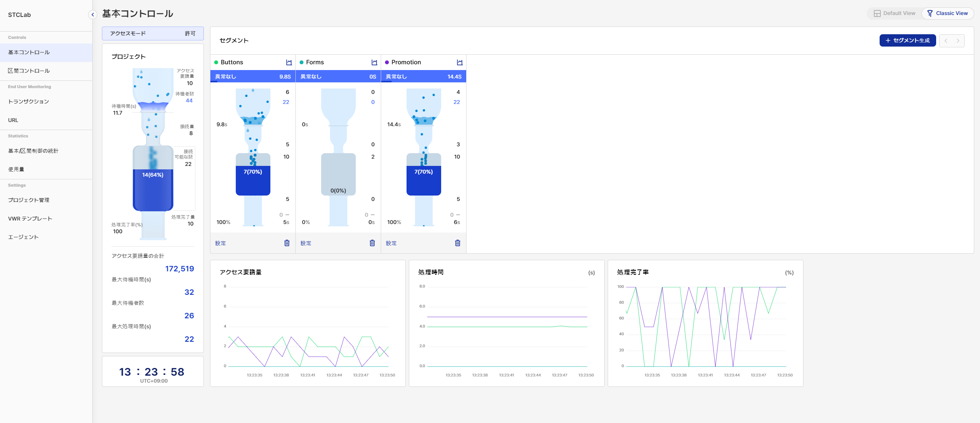Screen dimensions: 980x423
Task: Open the Buttons segment chart icon
Action: 289,62
